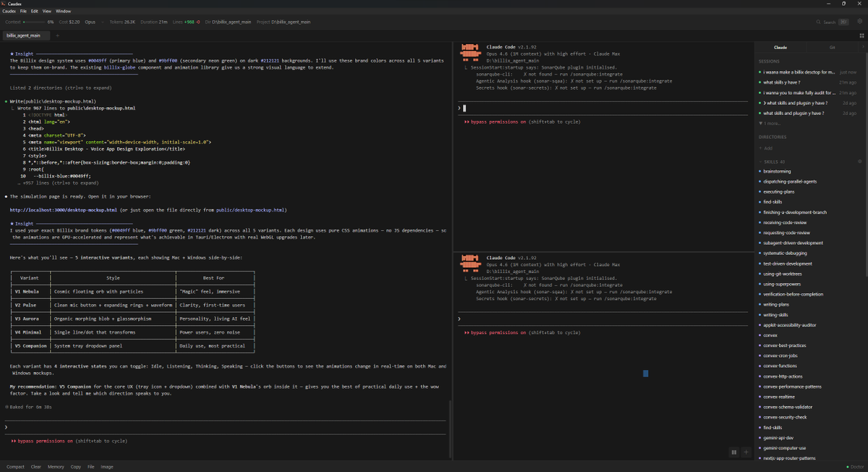Expand the '1 more...' sessions list

(770, 123)
